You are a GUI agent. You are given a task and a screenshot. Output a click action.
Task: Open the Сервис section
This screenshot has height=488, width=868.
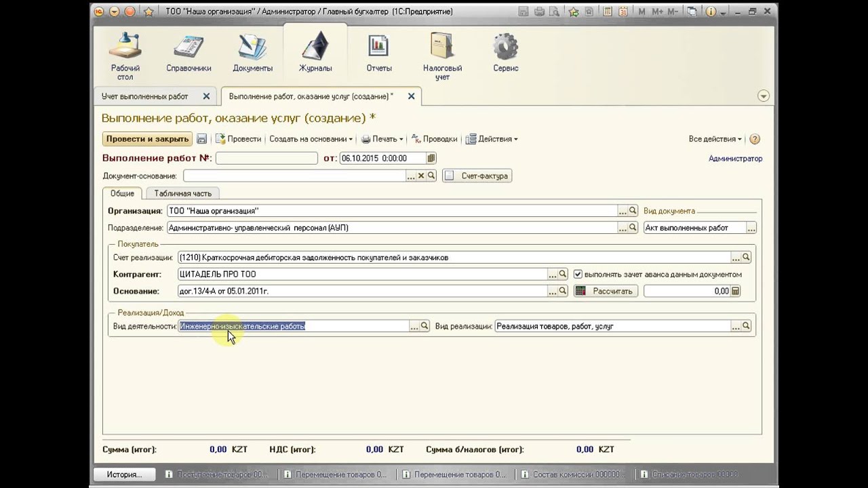pos(506,53)
